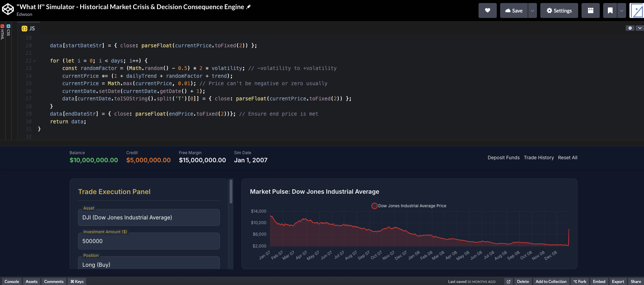This screenshot has width=644, height=285.
Task: Click the Last saved 10 months ago status
Action: (x=472, y=281)
